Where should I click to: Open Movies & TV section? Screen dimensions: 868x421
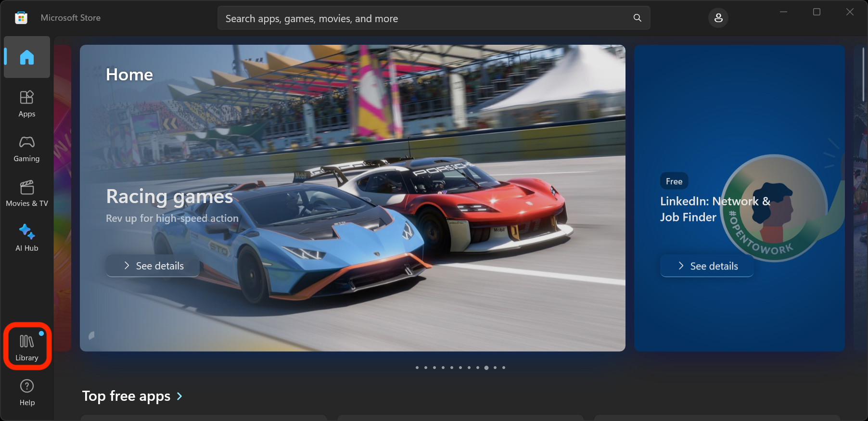click(27, 193)
